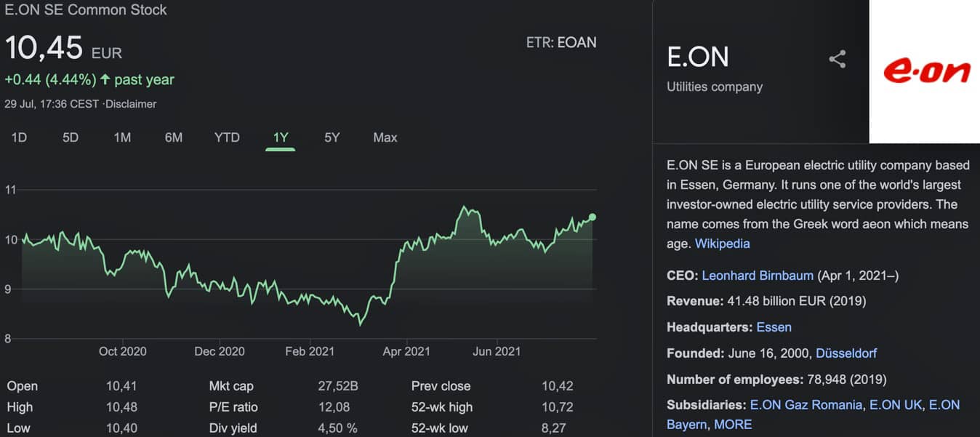This screenshot has height=437, width=980.
Task: Click the 52-wk high value 10,72
Action: pyautogui.click(x=557, y=407)
